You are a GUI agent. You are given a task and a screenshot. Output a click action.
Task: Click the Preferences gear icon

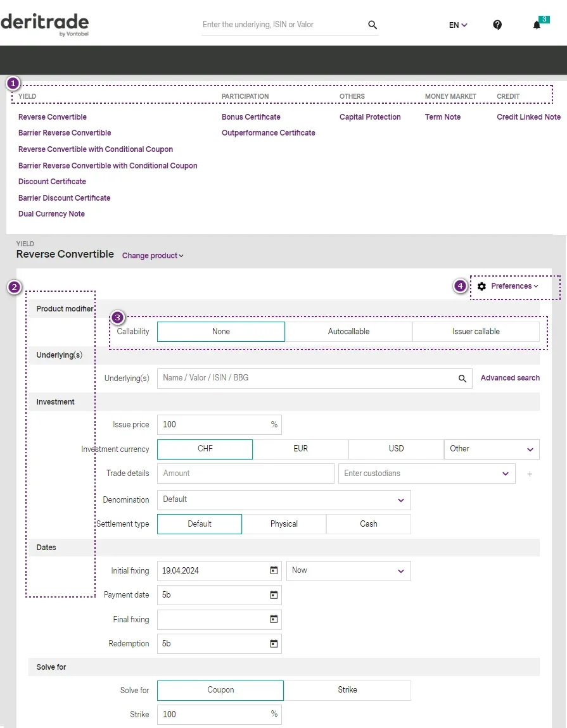click(482, 286)
